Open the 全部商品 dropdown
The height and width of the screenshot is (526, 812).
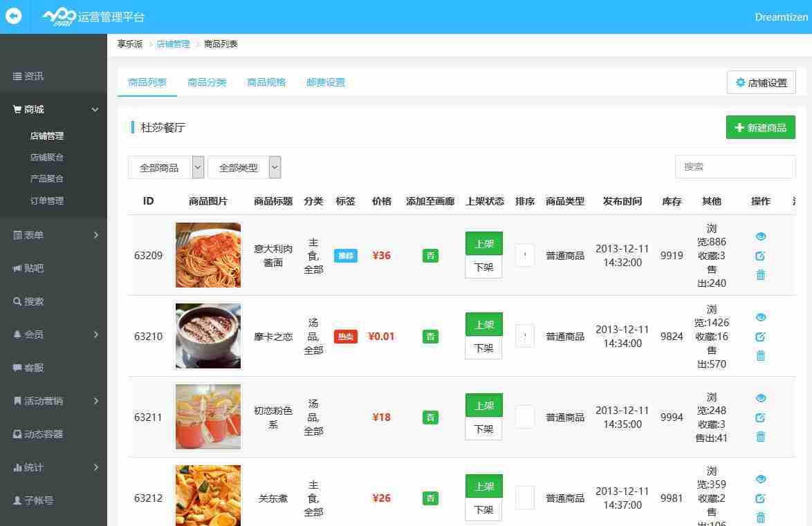166,167
